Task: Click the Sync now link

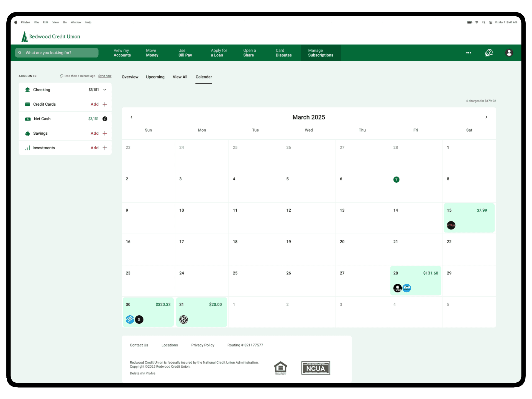Action: (x=105, y=76)
